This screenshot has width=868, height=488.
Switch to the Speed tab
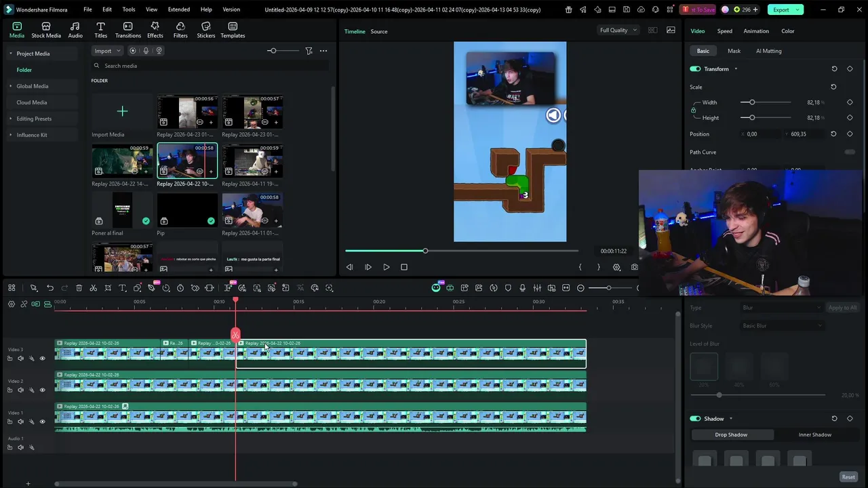pos(725,31)
